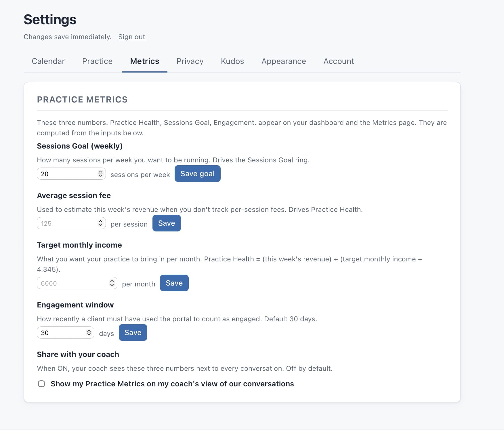
Task: Click the per session fee stepper arrows
Action: [x=100, y=223]
